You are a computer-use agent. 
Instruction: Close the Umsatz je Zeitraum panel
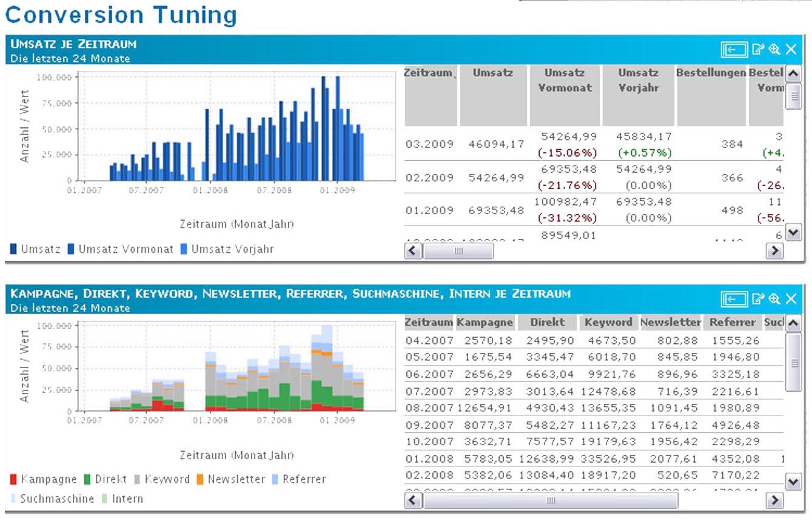[x=791, y=49]
